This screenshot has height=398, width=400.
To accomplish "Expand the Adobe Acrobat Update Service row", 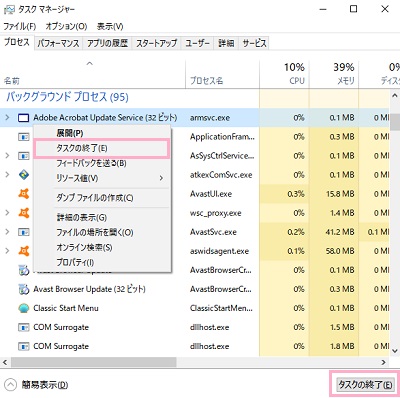I will point(7,117).
